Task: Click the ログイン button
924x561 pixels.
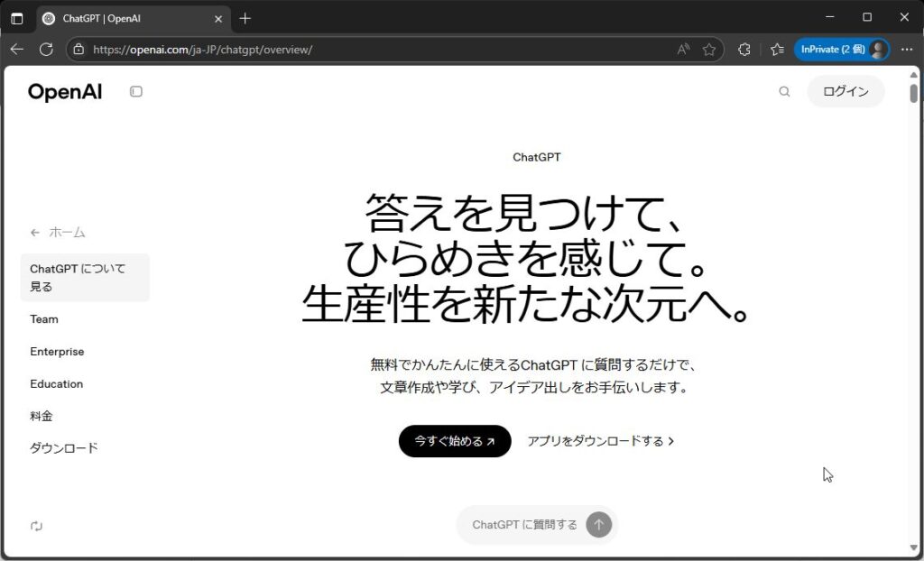Action: pyautogui.click(x=845, y=91)
